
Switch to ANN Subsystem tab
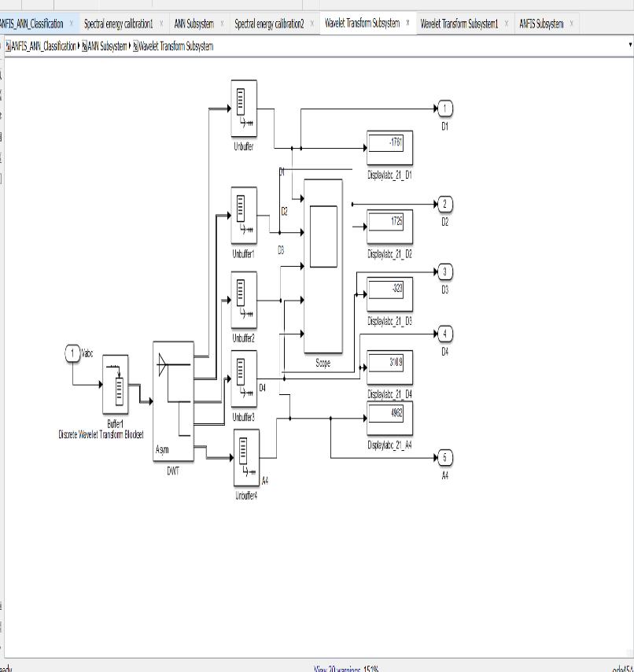194,24
